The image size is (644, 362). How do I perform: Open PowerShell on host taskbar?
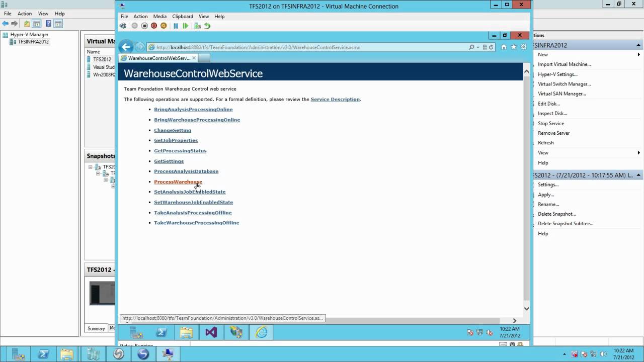tap(43, 354)
